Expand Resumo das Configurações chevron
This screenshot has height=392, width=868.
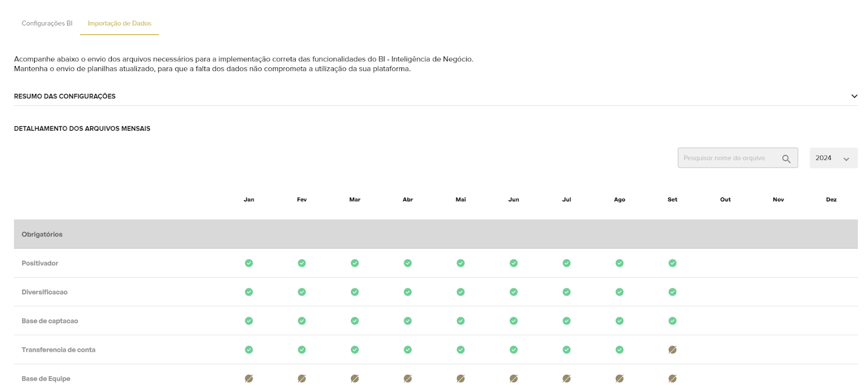click(854, 96)
